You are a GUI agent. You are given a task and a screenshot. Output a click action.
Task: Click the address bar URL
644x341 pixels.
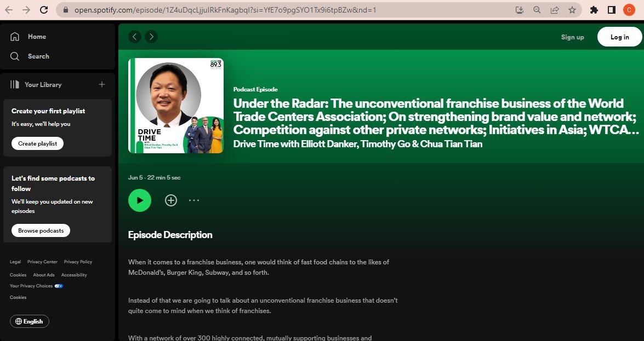pyautogui.click(x=225, y=10)
